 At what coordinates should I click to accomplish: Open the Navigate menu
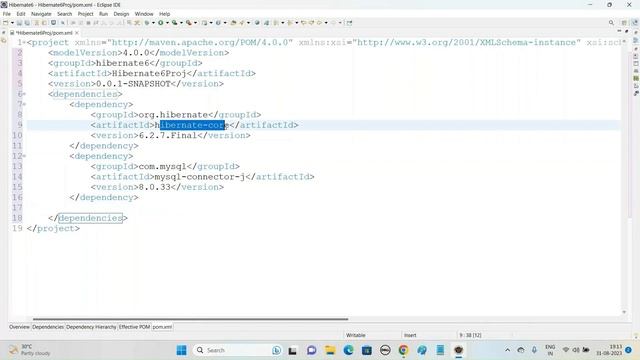point(41,14)
